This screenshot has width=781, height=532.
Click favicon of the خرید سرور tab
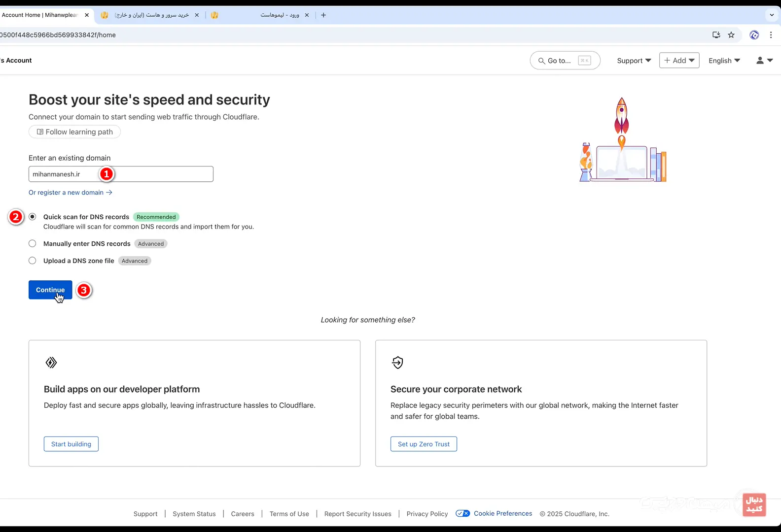(x=104, y=15)
